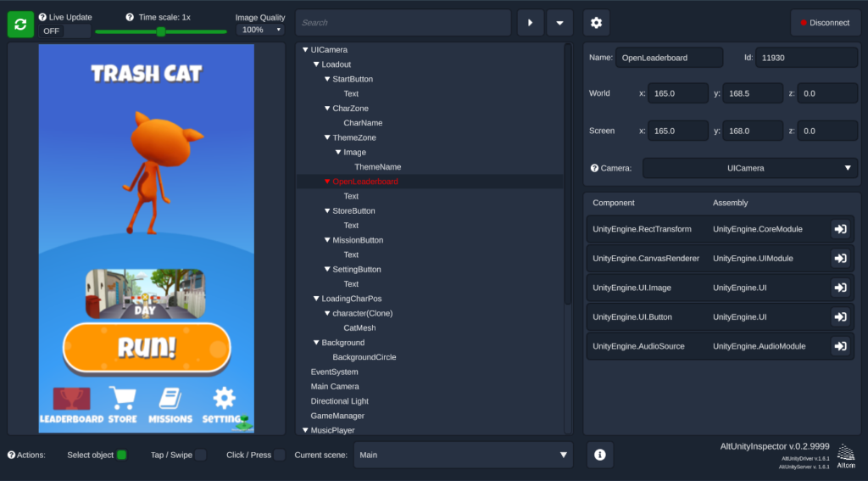Collapse the StoreButton tree node
The height and width of the screenshot is (481, 868).
point(327,210)
